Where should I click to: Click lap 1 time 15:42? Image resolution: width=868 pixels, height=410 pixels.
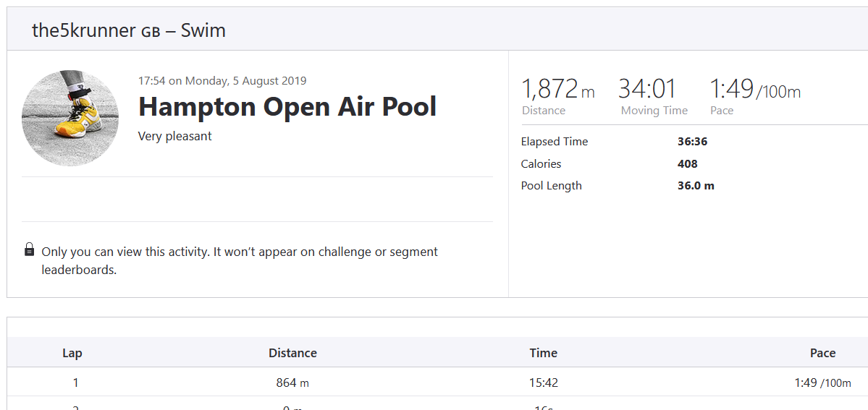(x=543, y=383)
